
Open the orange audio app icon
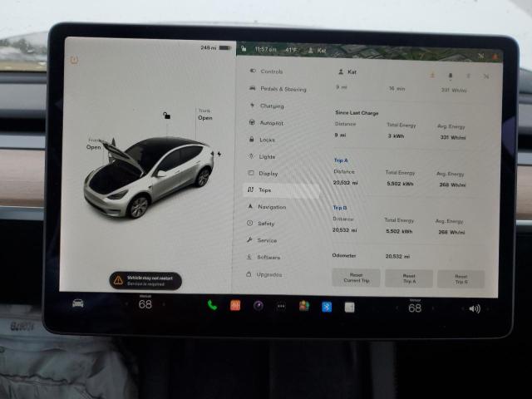coord(235,305)
